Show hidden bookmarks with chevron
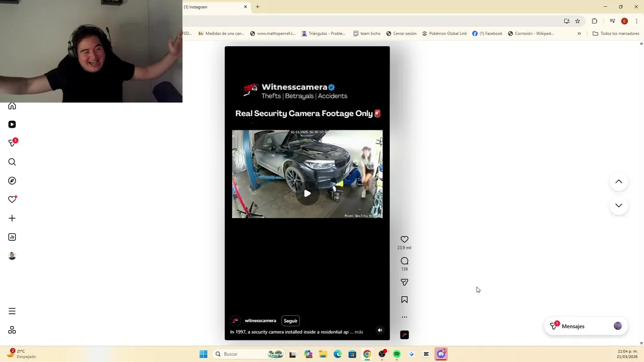Viewport: 644px width, 362px height. (x=579, y=34)
